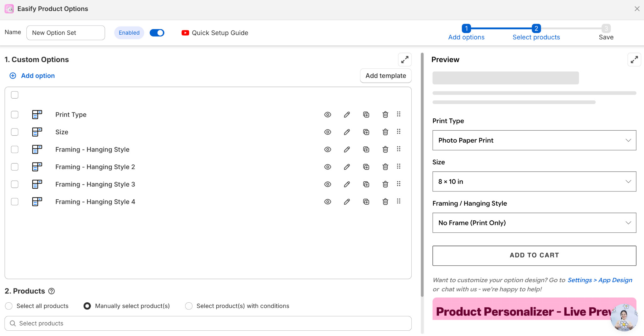Edit the Framing - Hanging Style 3 option
This screenshot has height=336, width=644.
pyautogui.click(x=347, y=184)
